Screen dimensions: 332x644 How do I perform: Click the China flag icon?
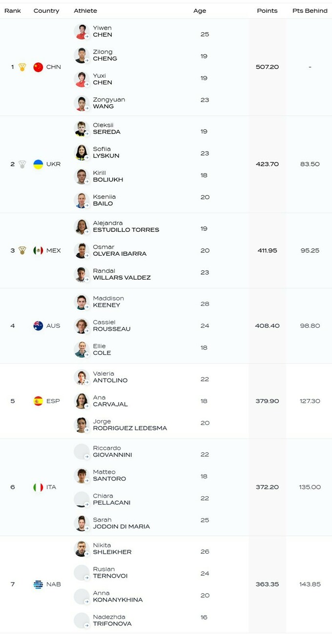[x=38, y=67]
